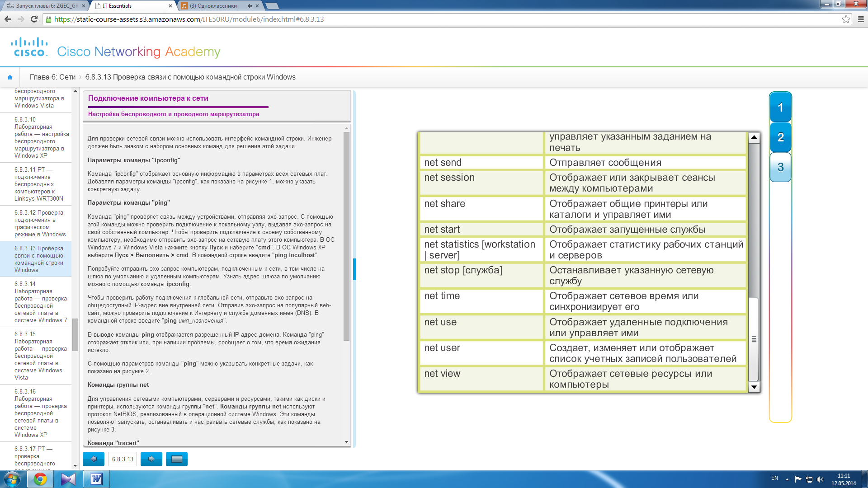Open Google Chrome from the taskbar
This screenshot has width=868, height=488.
[x=40, y=479]
